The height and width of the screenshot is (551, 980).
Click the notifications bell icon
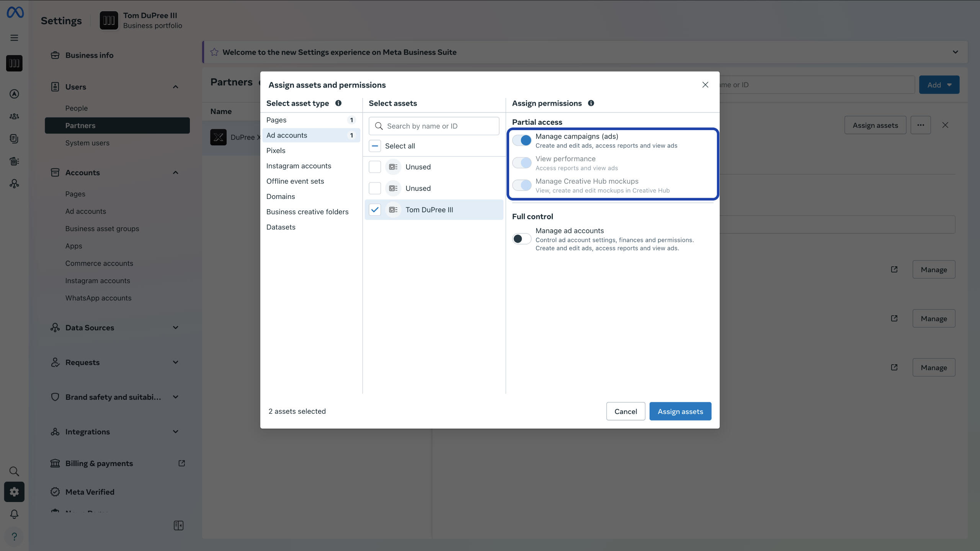click(x=14, y=514)
